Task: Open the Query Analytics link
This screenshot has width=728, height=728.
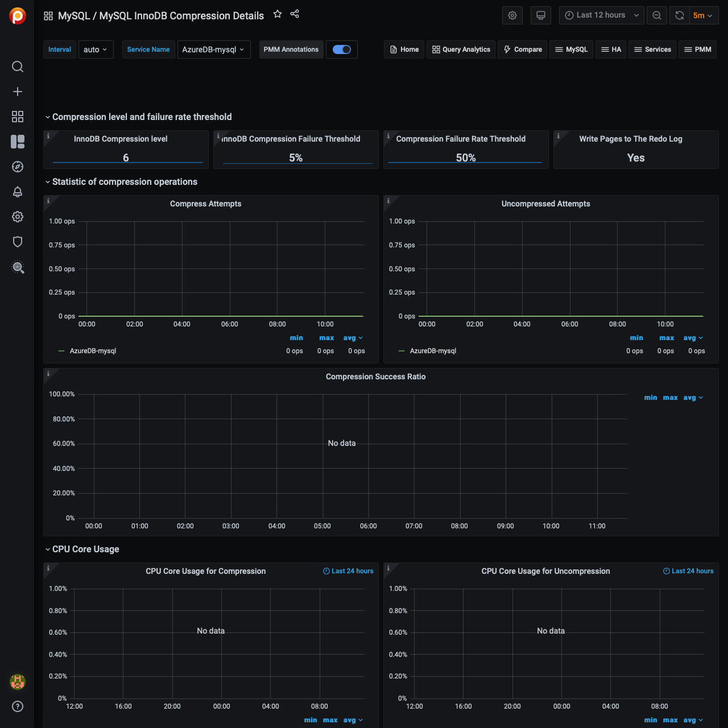Action: [461, 49]
